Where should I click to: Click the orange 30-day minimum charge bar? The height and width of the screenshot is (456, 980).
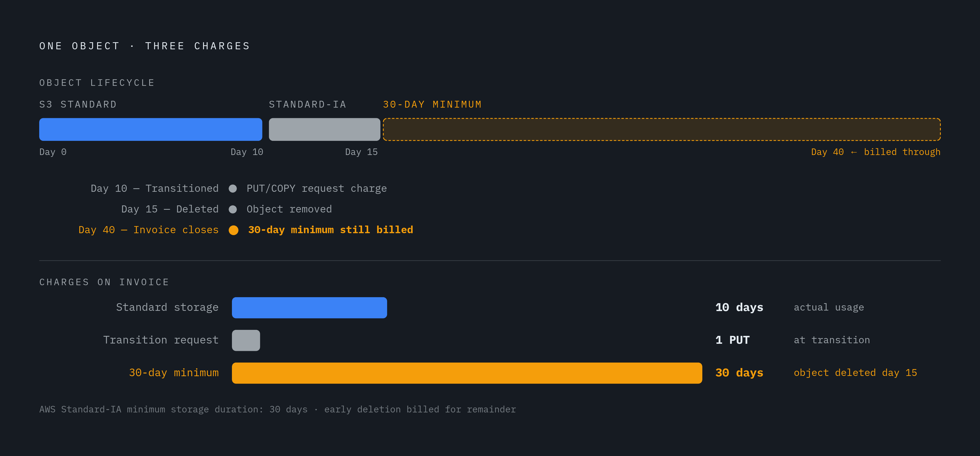467,373
